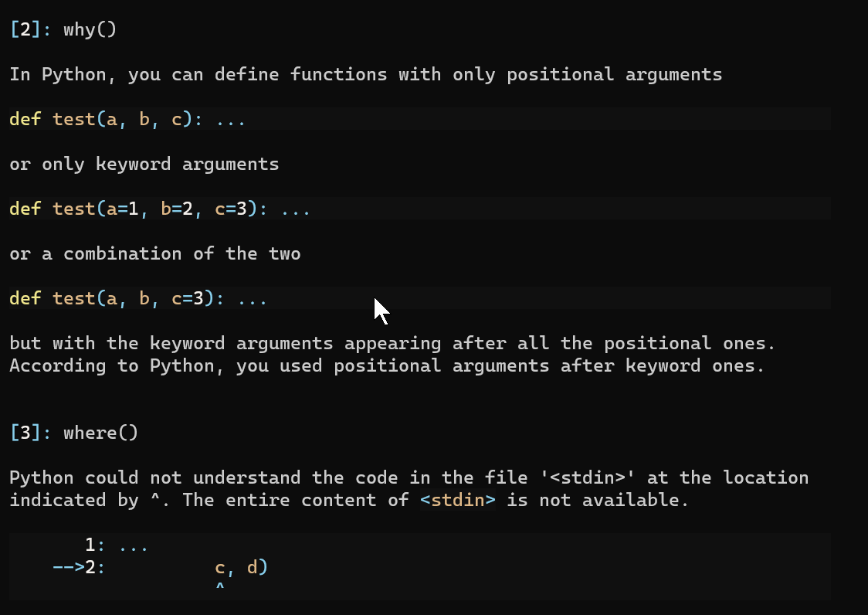Screen dimensions: 868x615
Task: Click the why() command text
Action: 90,30
